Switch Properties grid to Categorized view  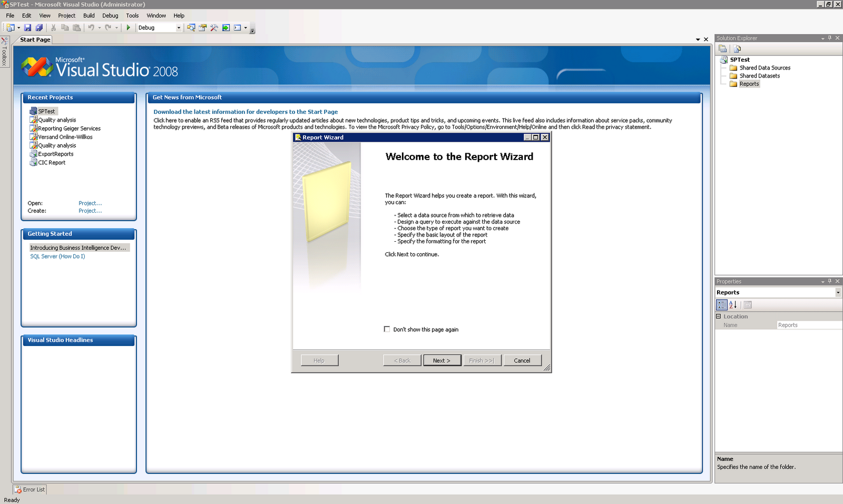coord(722,305)
